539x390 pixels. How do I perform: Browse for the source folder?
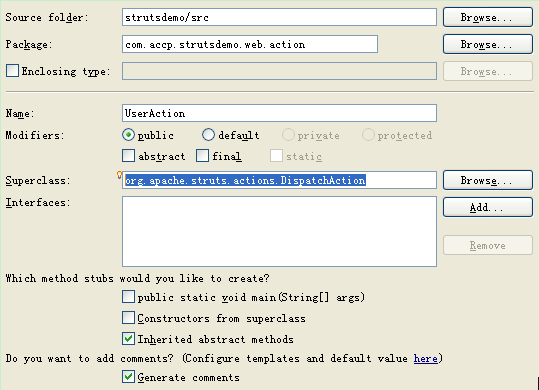pyautogui.click(x=488, y=17)
